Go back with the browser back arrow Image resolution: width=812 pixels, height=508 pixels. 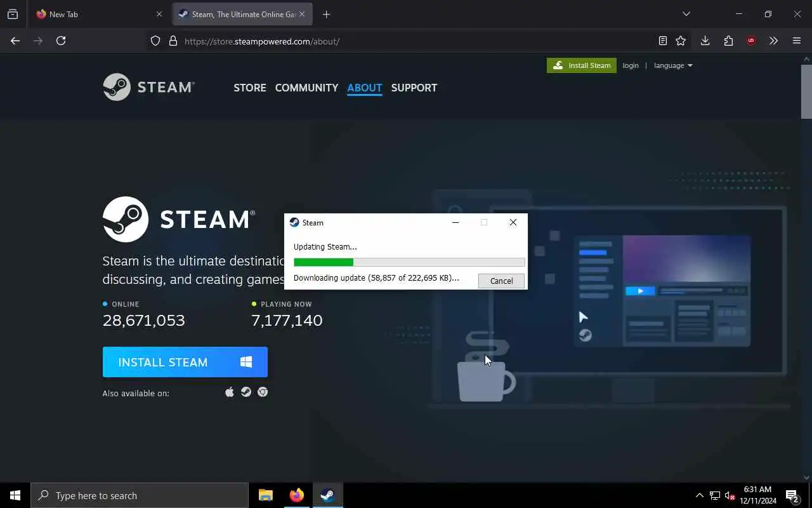(x=15, y=41)
